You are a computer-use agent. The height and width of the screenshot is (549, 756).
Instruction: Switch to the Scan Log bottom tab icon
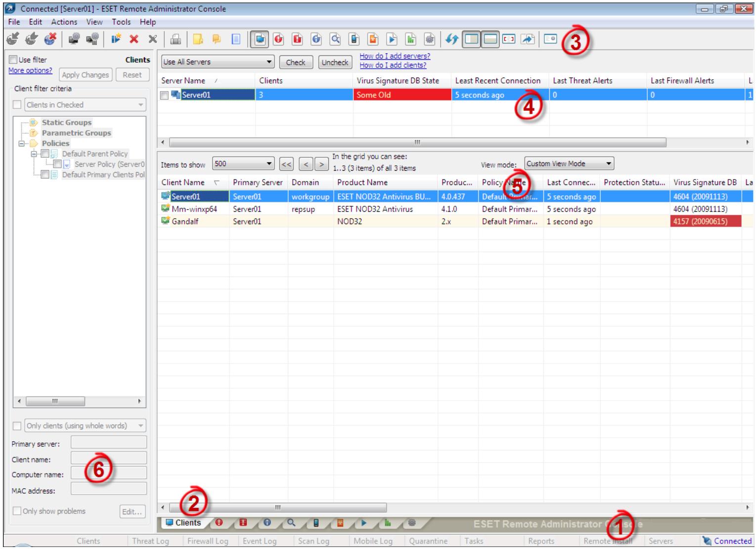coord(291,522)
